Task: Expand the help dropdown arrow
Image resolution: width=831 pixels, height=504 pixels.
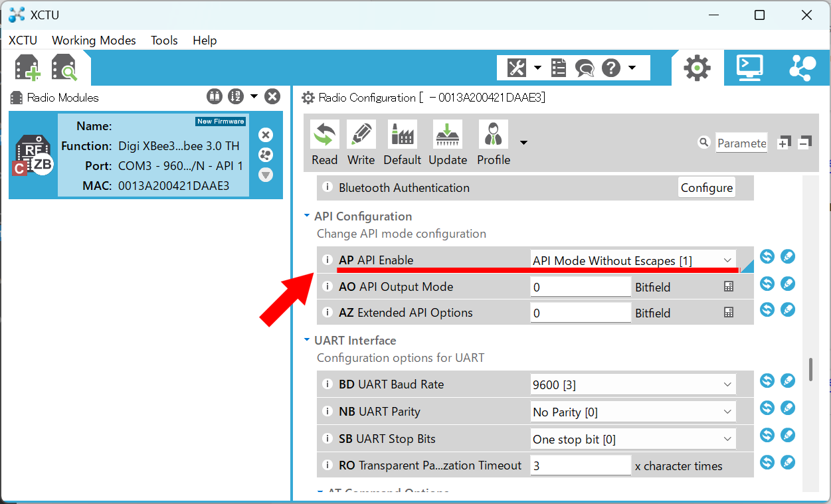Action: point(632,67)
